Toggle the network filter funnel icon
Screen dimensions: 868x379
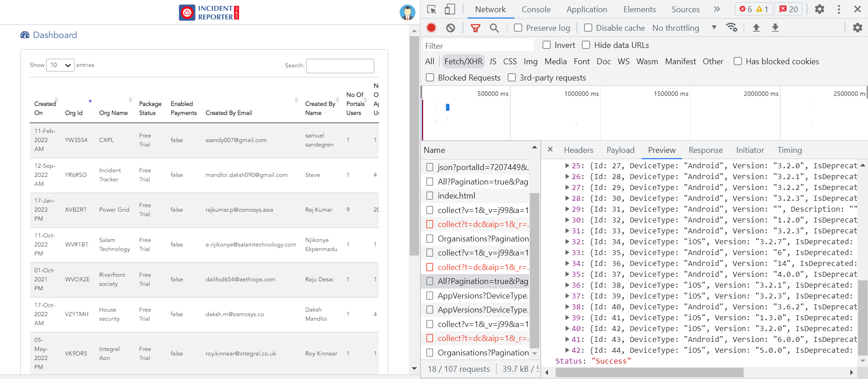pyautogui.click(x=475, y=28)
